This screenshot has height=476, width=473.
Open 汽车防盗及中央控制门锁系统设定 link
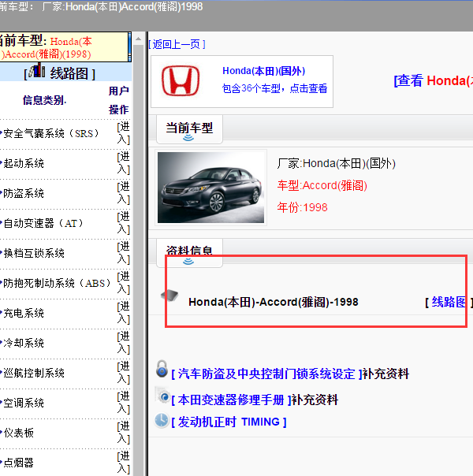[266, 374]
